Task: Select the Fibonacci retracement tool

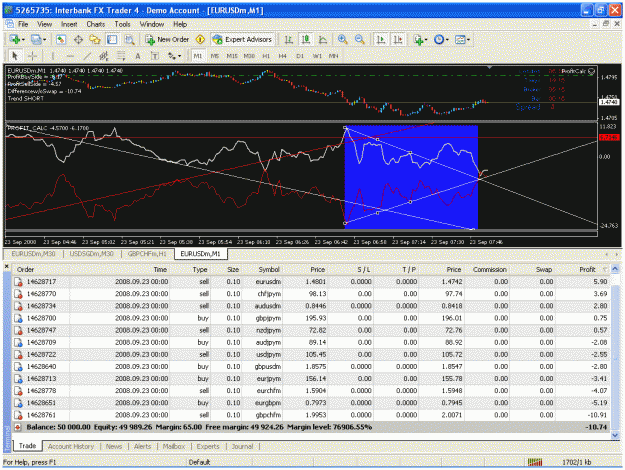Action: tap(121, 56)
